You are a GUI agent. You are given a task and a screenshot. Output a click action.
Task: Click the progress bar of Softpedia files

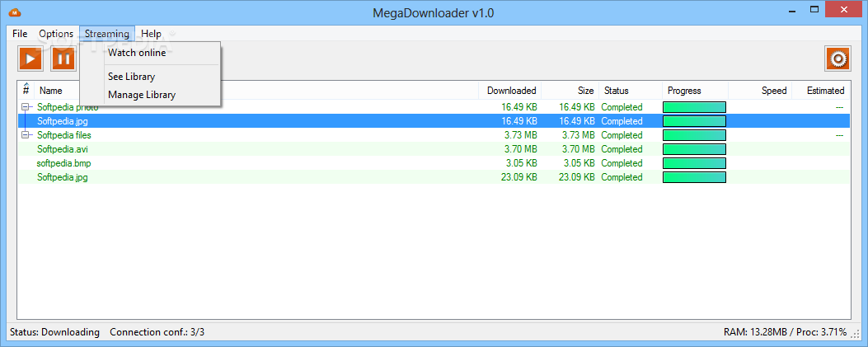(694, 135)
